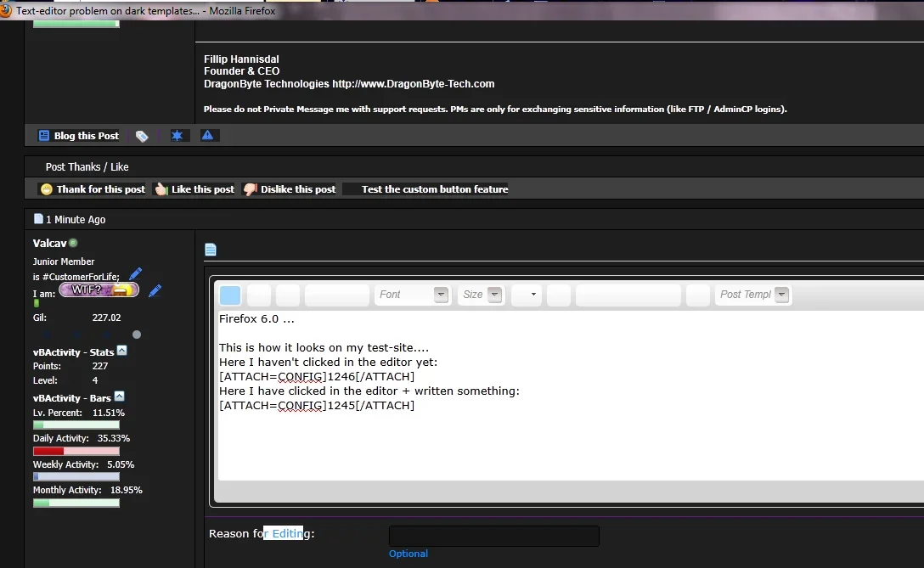Click the Monthly Activity progress bar
924x568 pixels.
pyautogui.click(x=76, y=503)
